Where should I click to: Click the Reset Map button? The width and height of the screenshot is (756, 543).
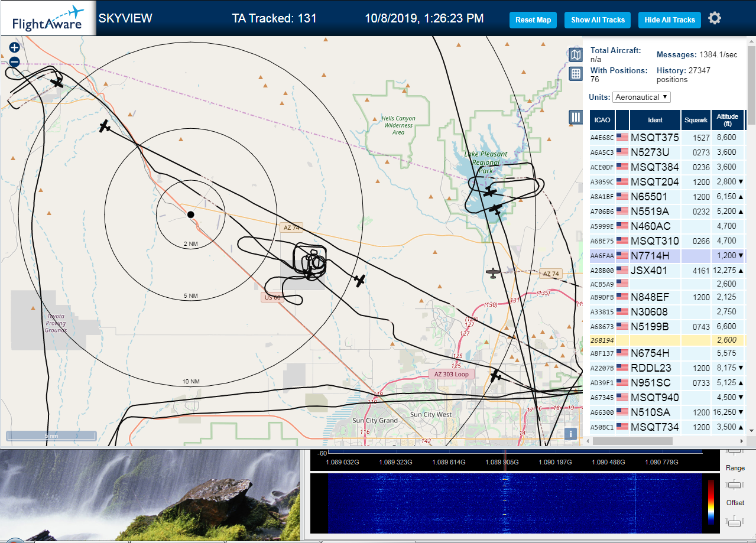coord(533,19)
